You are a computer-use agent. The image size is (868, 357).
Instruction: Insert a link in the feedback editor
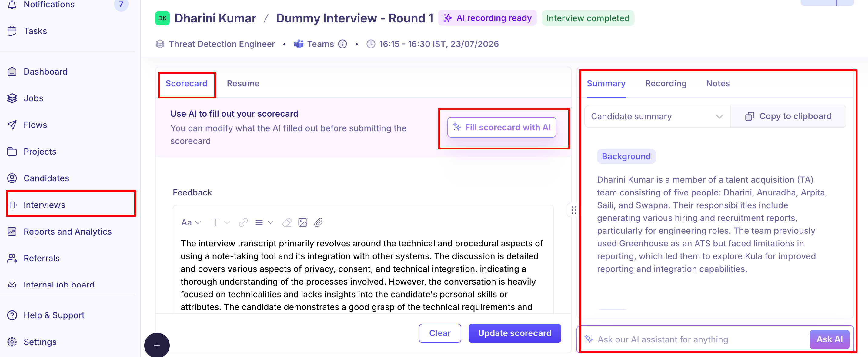pyautogui.click(x=243, y=222)
